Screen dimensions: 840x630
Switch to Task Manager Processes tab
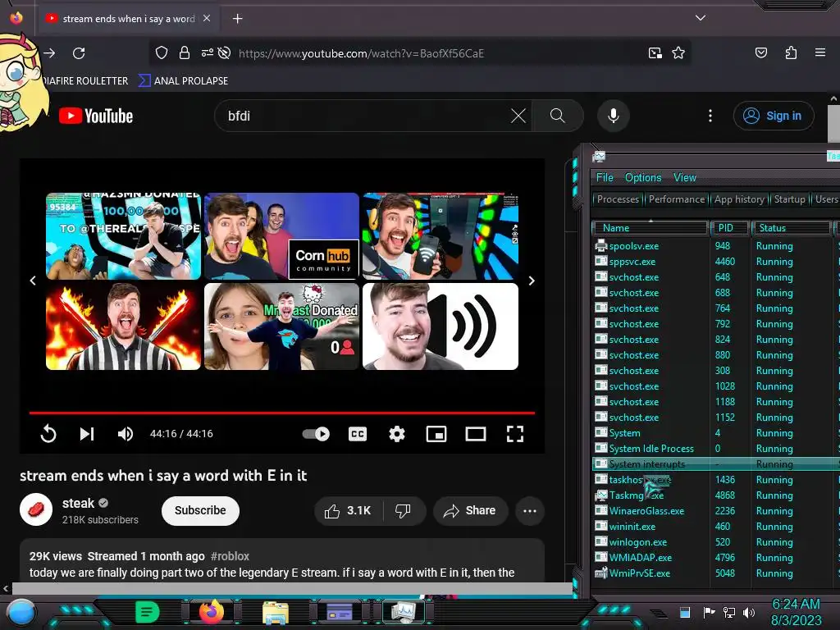pyautogui.click(x=618, y=199)
